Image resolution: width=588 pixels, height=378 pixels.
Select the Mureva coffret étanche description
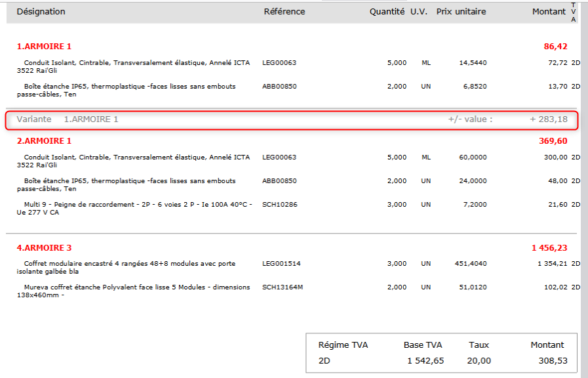click(x=133, y=291)
